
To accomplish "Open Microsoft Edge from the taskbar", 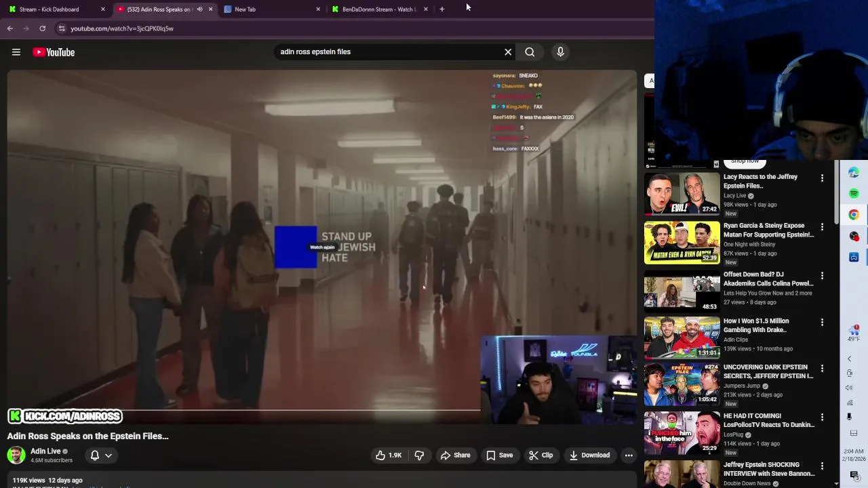I will click(854, 172).
